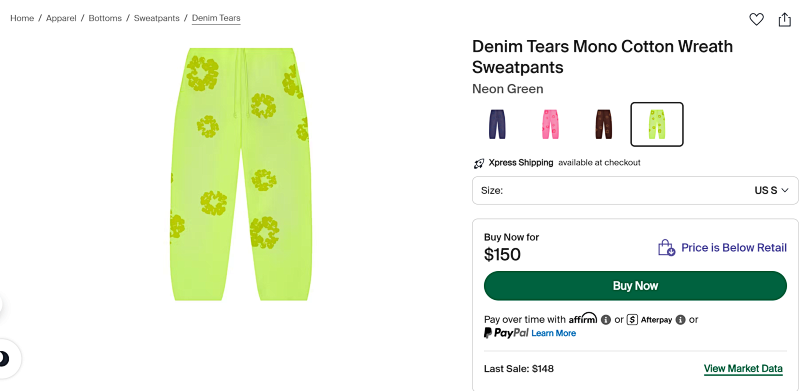The width and height of the screenshot is (800, 391).
Task: Click the PayPal logo
Action: click(x=506, y=333)
